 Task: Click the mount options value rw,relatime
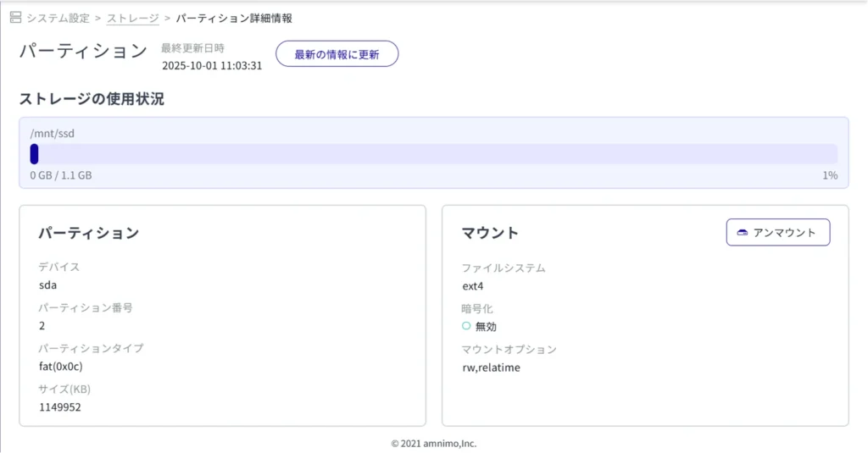pos(491,367)
